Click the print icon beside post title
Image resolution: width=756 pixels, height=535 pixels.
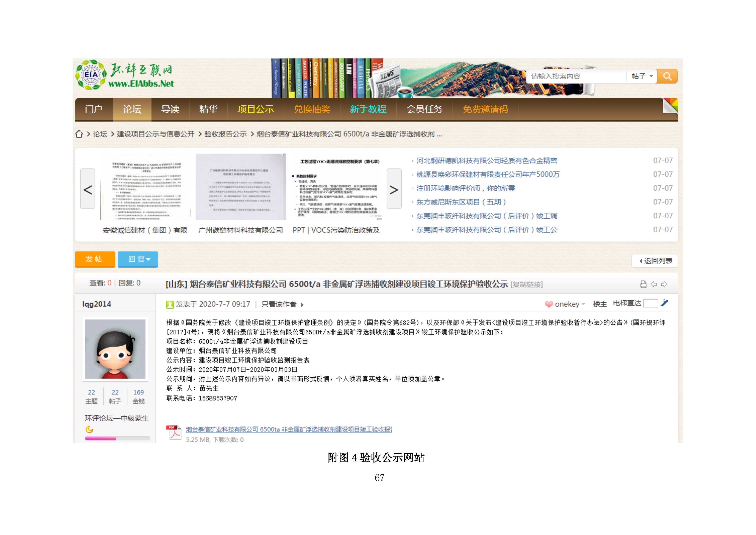click(643, 284)
